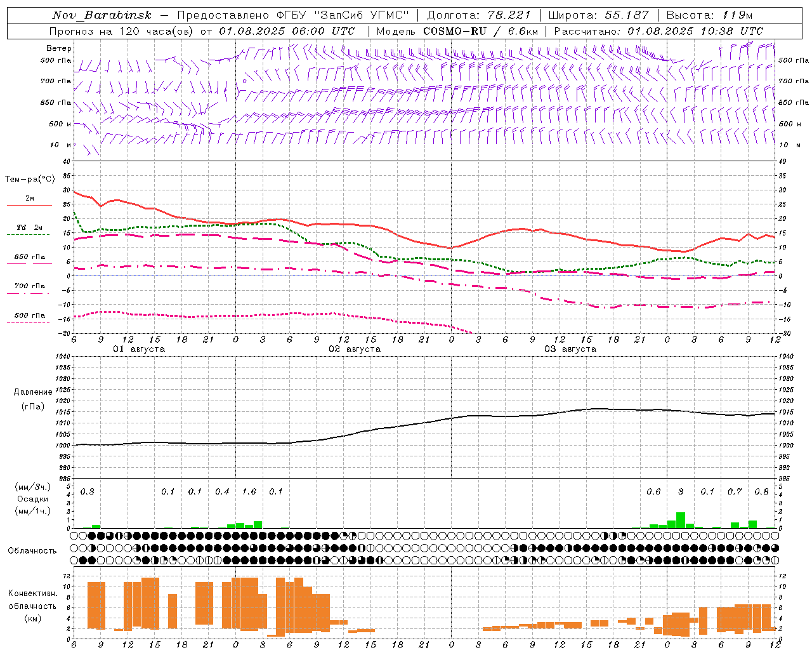Viewport: 812px width, 650px height.
Task: Click the (мм/3ч.) units label
Action: (x=33, y=487)
